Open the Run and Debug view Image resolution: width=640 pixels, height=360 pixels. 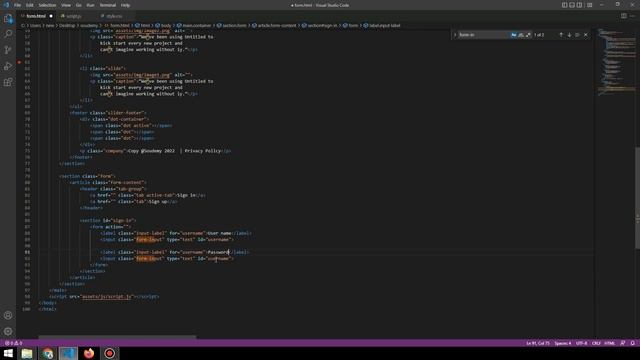(x=8, y=66)
